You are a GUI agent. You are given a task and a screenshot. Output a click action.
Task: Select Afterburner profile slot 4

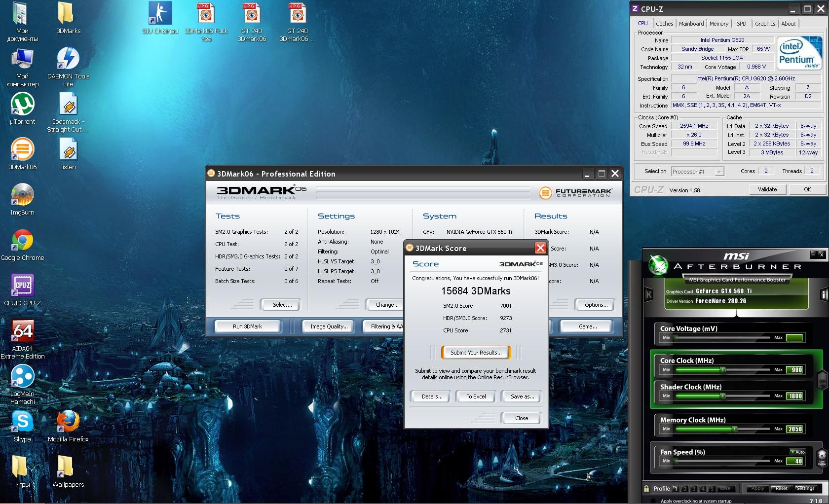pyautogui.click(x=703, y=489)
